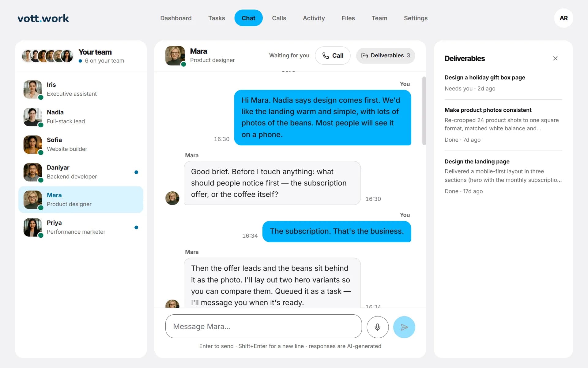Select Mara in the team list
The height and width of the screenshot is (368, 588).
[81, 200]
